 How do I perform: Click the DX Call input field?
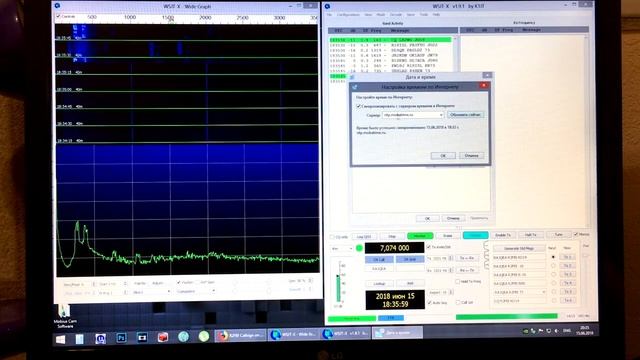click(x=379, y=269)
